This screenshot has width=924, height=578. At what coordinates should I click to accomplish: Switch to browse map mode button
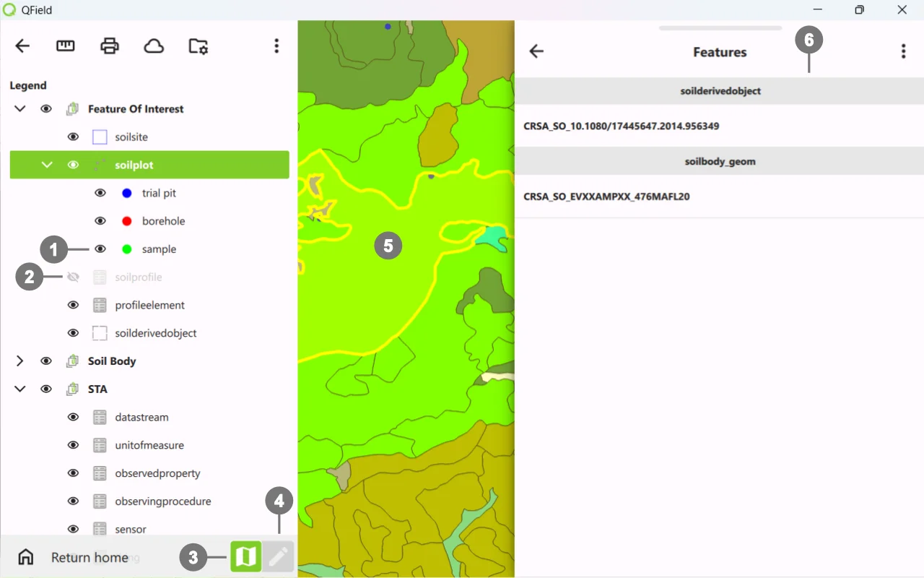pyautogui.click(x=245, y=556)
